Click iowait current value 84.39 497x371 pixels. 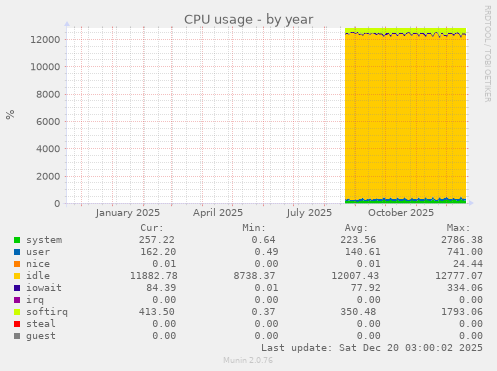pyautogui.click(x=161, y=288)
